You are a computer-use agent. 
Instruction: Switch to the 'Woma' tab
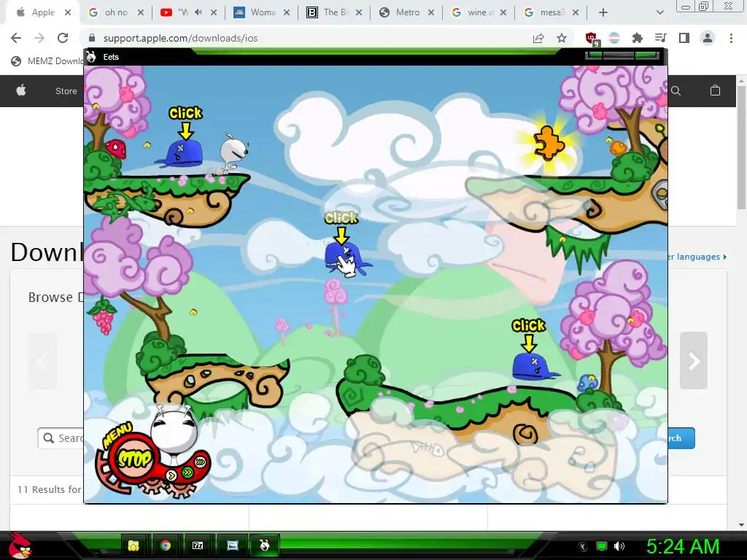pyautogui.click(x=262, y=12)
